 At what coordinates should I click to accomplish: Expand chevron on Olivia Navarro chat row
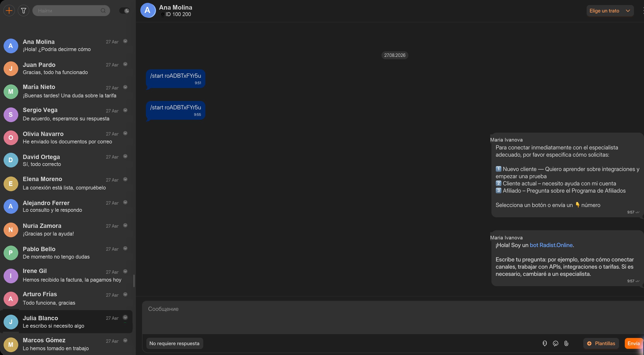click(125, 133)
